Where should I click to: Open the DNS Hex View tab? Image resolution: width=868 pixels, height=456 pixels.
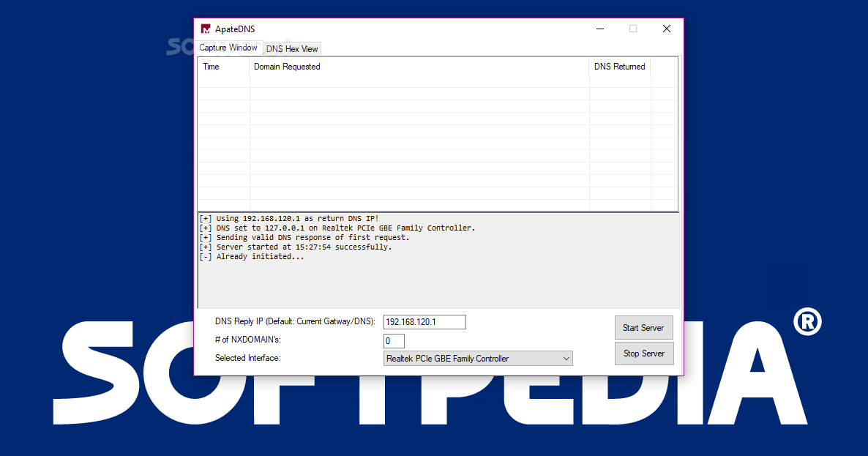point(292,49)
